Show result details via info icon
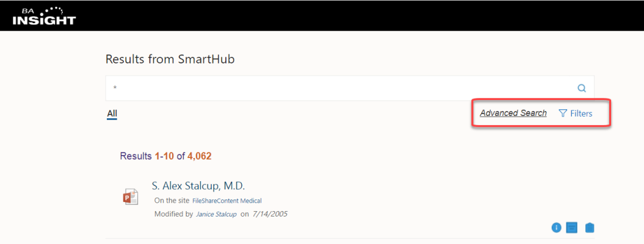Screen dimensions: 644x244 (556, 228)
